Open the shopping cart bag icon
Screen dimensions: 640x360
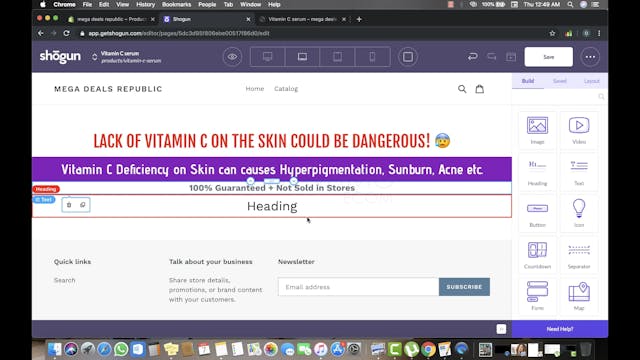480,89
